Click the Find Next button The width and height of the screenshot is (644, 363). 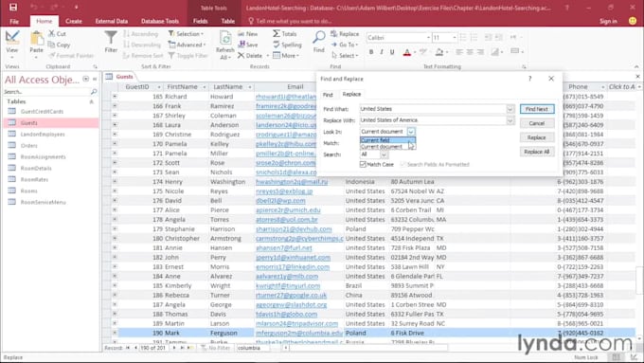[537, 109]
